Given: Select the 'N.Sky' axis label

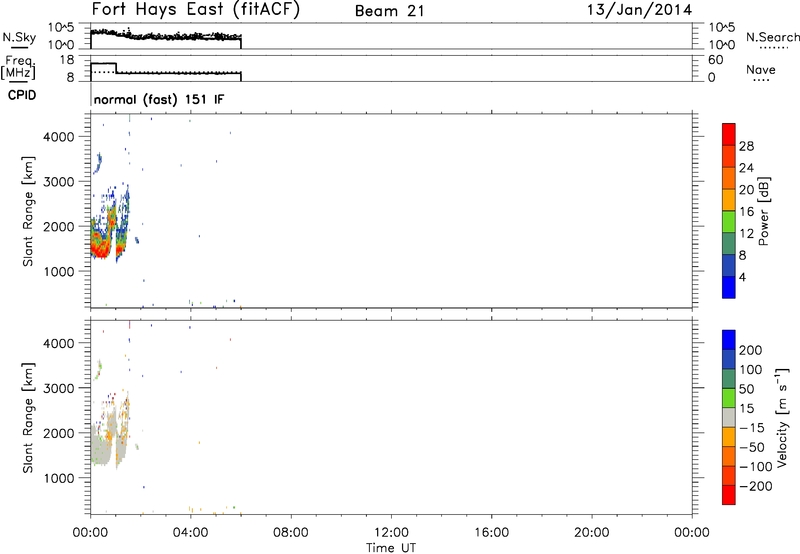Looking at the screenshot, I should (19, 37).
